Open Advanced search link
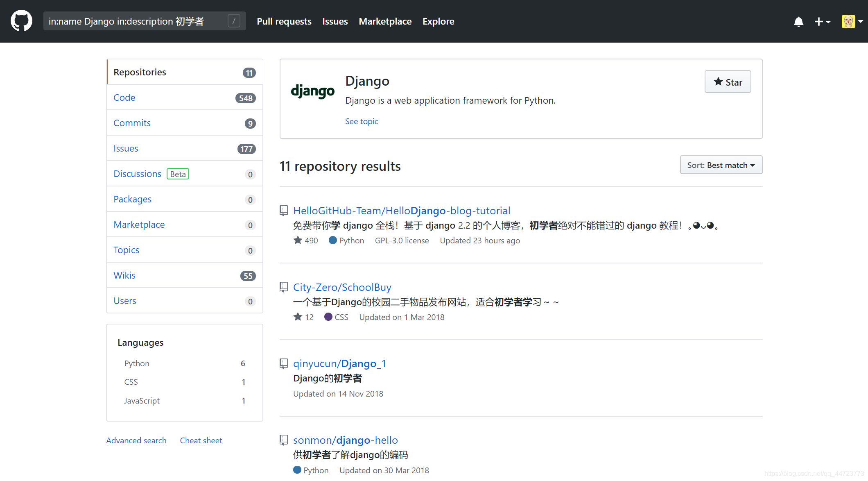Screen dimensions: 868x481 (136, 440)
